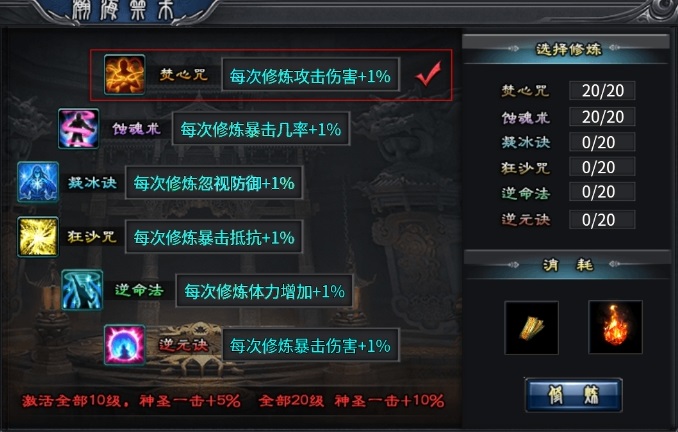Choose 每次修炼暴击几率+1% description box
Viewport: 678px width, 432px height.
261,129
